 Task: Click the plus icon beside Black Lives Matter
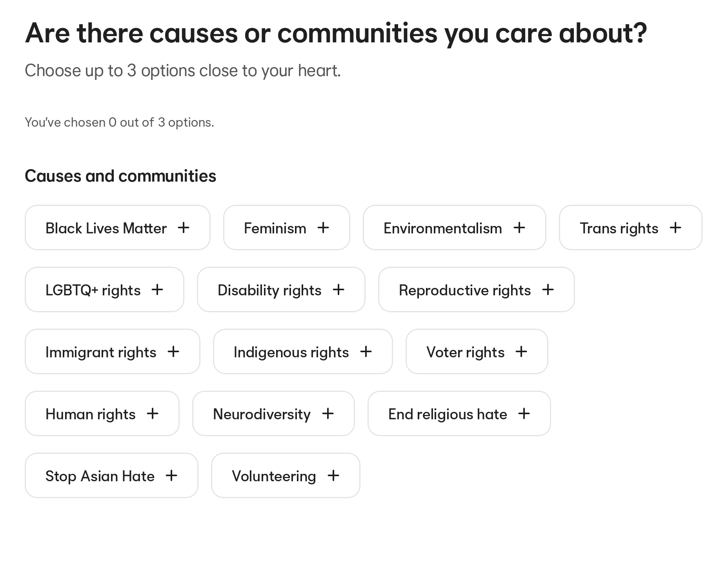click(x=184, y=228)
